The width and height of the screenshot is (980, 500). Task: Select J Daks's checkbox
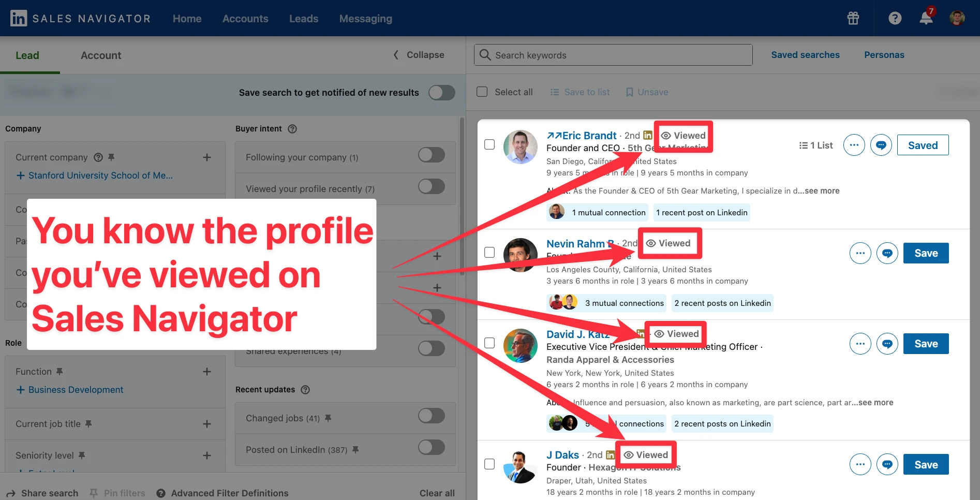point(489,464)
